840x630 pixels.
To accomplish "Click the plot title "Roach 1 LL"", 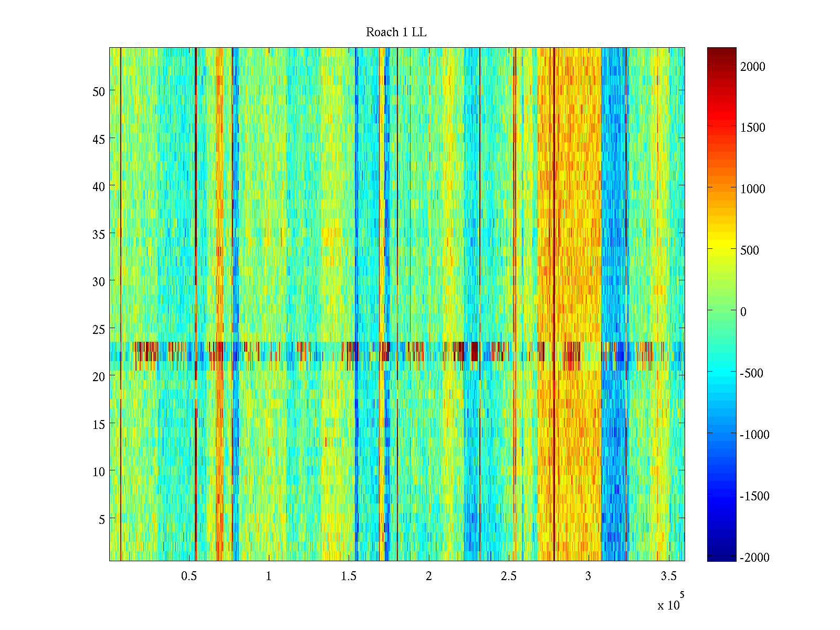I will pyautogui.click(x=396, y=33).
